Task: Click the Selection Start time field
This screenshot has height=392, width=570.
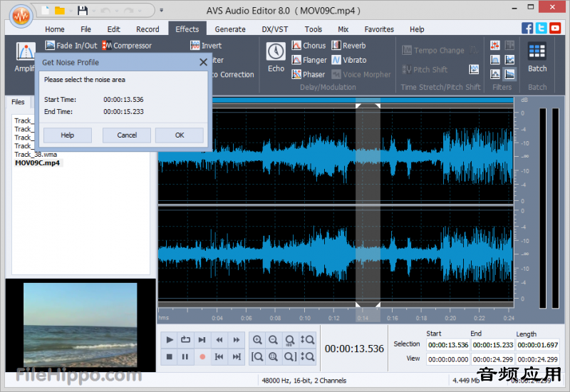Action: (448, 345)
